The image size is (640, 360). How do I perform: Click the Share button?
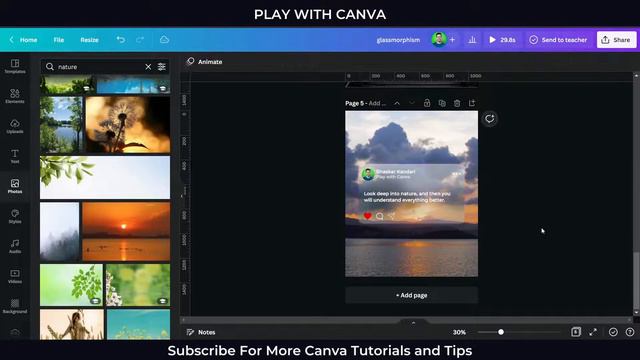(616, 40)
